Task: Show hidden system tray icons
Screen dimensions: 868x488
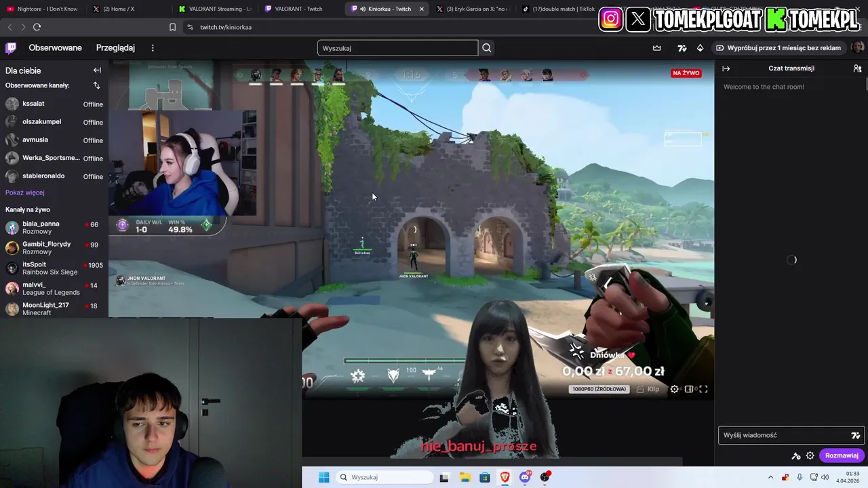Action: pyautogui.click(x=770, y=477)
